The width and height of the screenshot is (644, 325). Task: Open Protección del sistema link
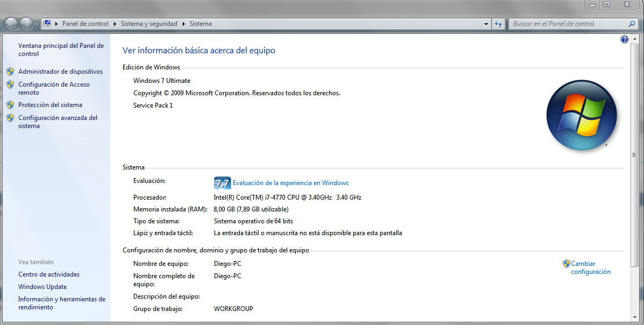[50, 105]
